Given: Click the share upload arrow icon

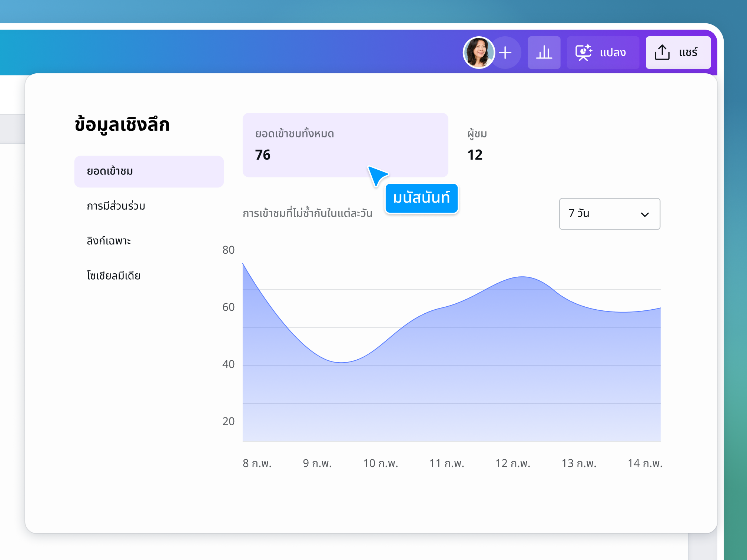Looking at the screenshot, I should [x=662, y=53].
